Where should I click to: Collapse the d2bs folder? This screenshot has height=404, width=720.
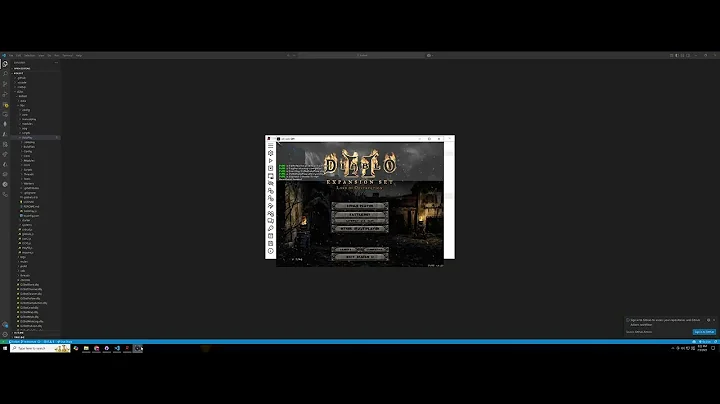coord(20,91)
